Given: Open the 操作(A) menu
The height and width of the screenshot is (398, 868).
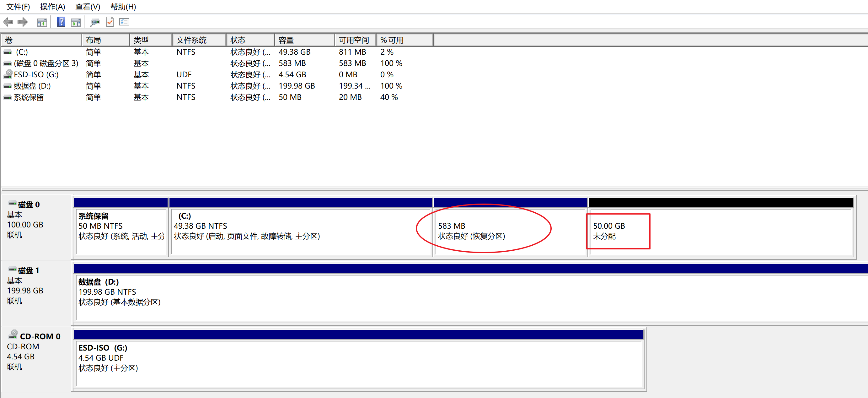Looking at the screenshot, I should [52, 7].
